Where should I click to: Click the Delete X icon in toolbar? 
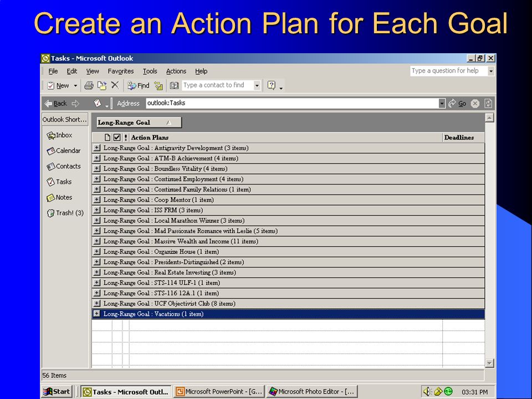[115, 85]
